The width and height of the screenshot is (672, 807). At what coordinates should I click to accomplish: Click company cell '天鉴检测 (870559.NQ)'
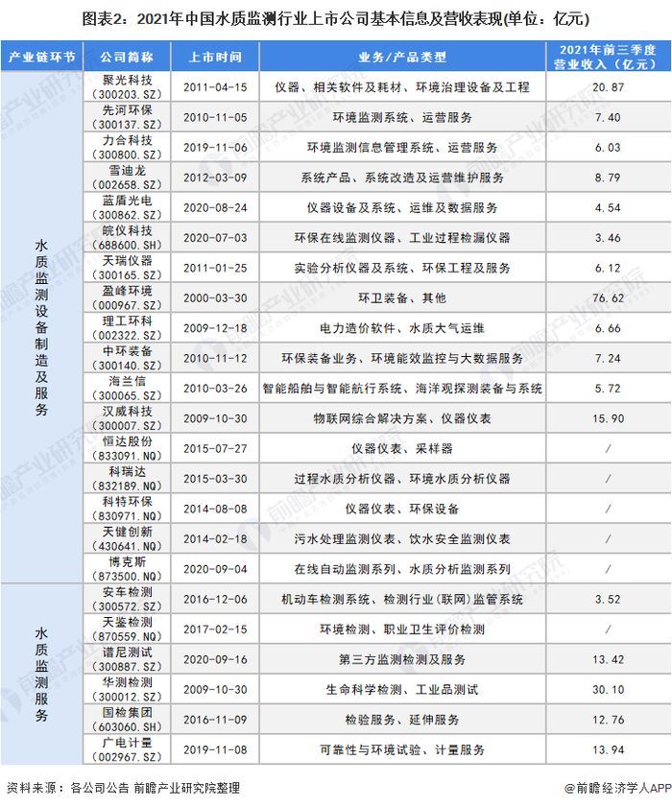[127, 629]
